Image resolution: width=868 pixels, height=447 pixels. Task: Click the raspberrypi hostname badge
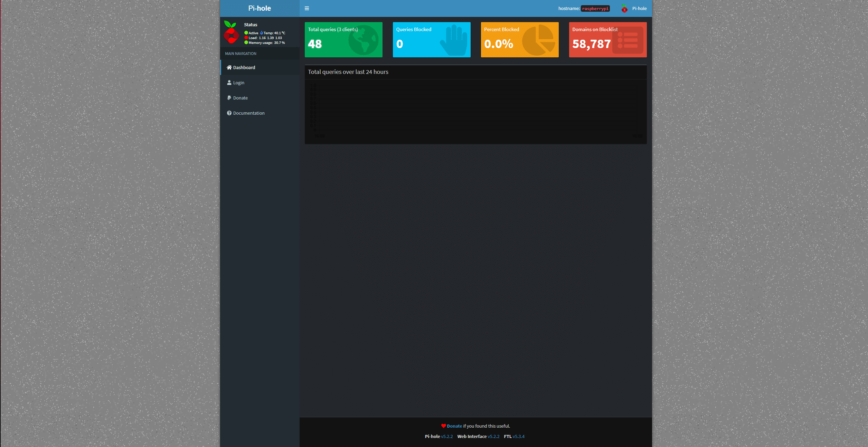click(x=595, y=9)
